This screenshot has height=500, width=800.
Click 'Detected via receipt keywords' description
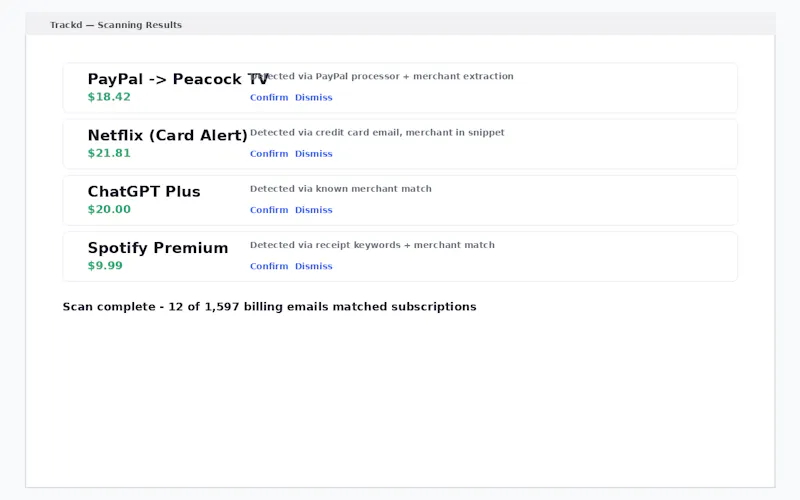[x=372, y=245]
